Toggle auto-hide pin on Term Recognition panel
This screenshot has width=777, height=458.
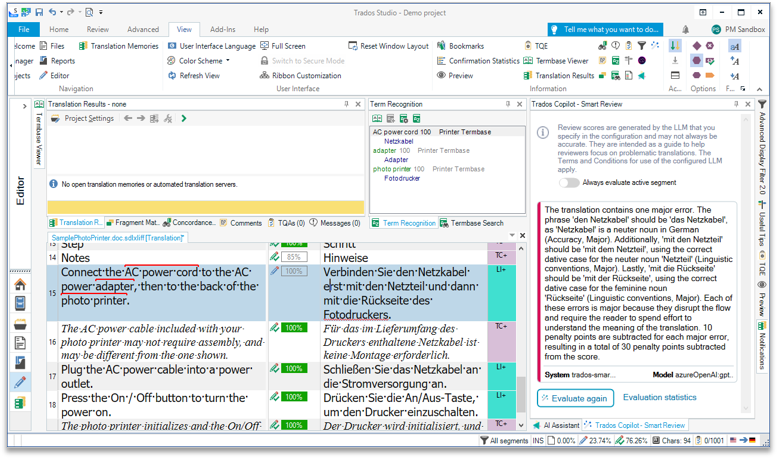pos(509,104)
